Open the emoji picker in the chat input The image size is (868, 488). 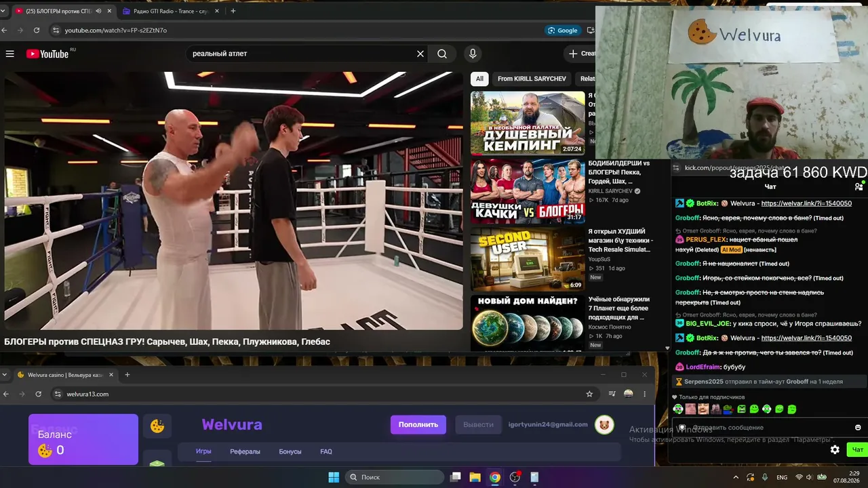tap(858, 428)
